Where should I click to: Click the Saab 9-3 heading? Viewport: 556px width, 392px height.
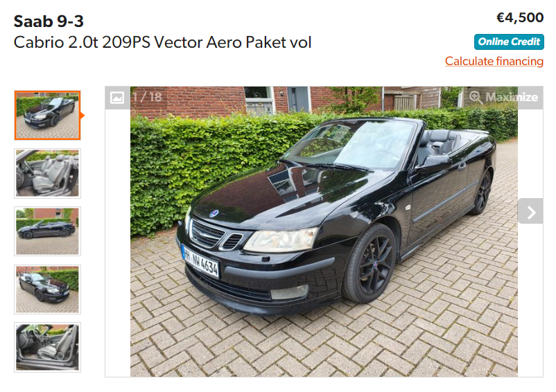pyautogui.click(x=49, y=21)
